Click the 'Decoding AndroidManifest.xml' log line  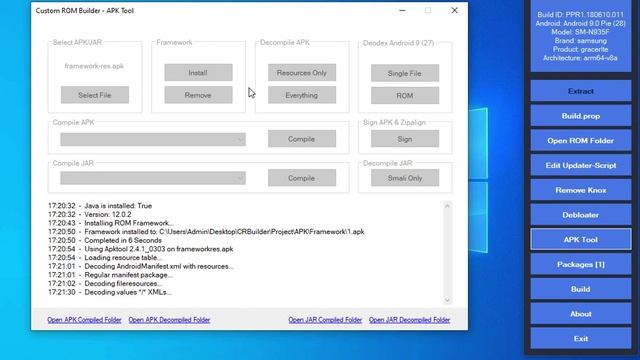(x=141, y=266)
